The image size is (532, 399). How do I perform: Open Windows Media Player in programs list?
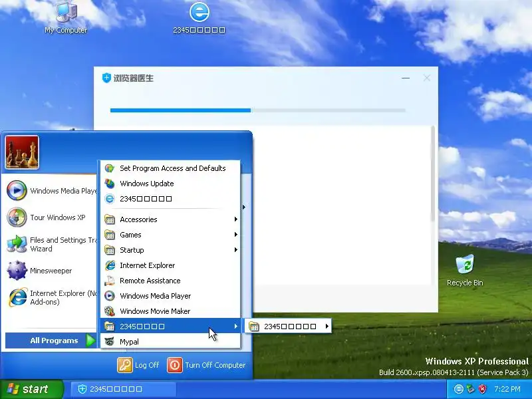tap(170, 296)
